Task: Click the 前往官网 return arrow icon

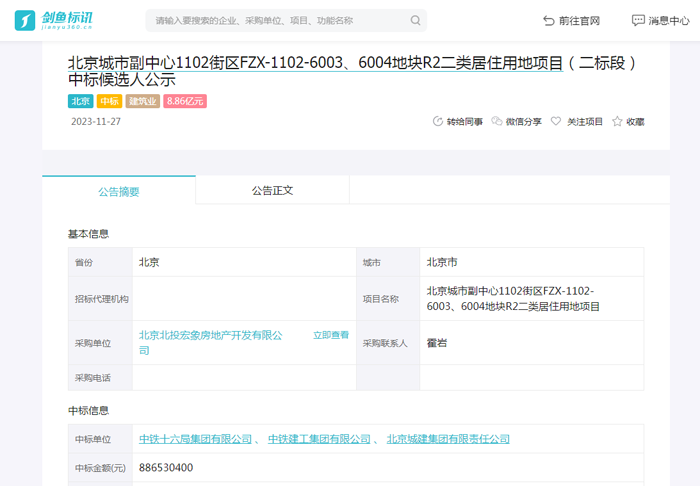Action: click(548, 20)
